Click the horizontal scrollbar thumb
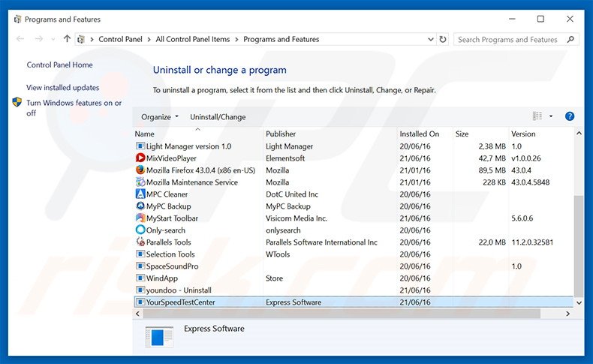This screenshot has height=364, width=593. [342, 314]
